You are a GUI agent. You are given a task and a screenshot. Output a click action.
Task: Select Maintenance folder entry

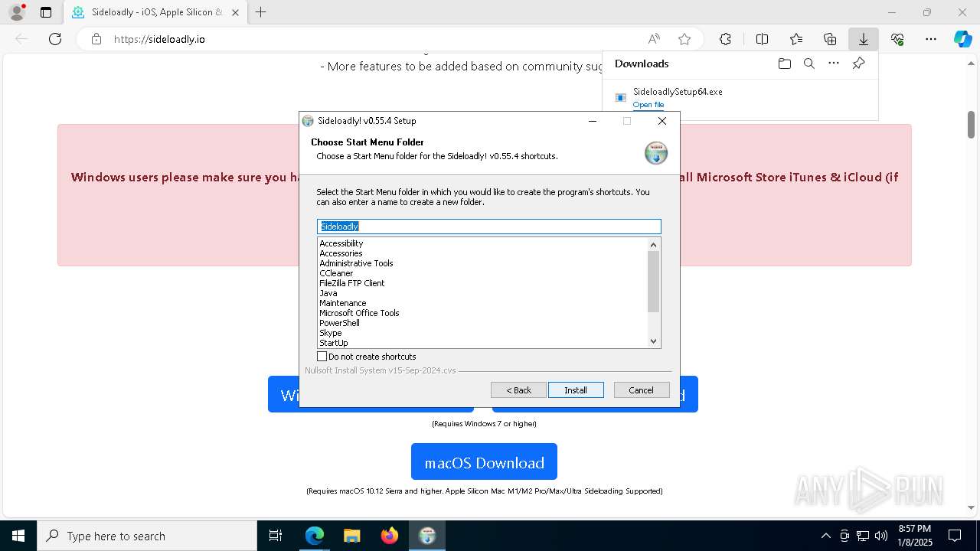coord(343,303)
